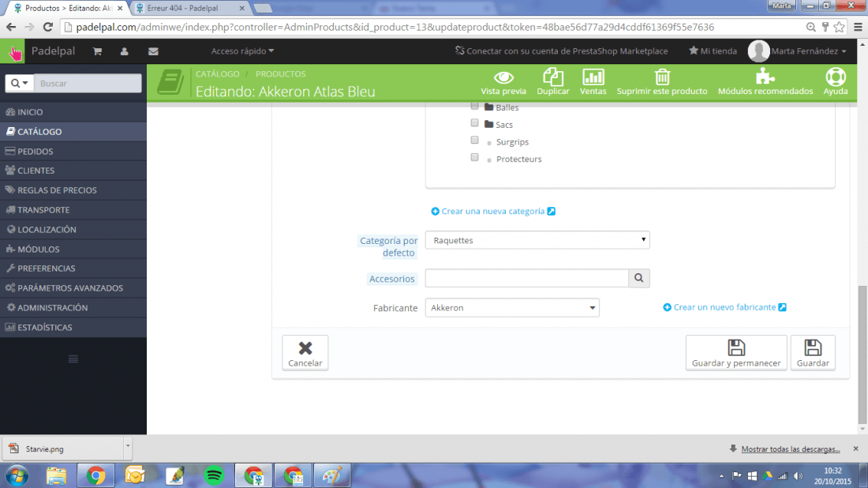Switch to Erreur 404 - Padelpal tab
868x488 pixels.
pyautogui.click(x=190, y=9)
